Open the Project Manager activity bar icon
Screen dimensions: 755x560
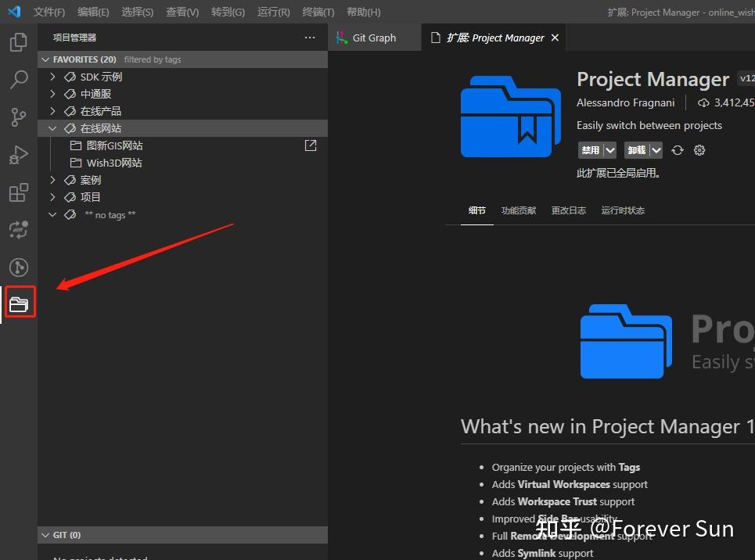(20, 304)
